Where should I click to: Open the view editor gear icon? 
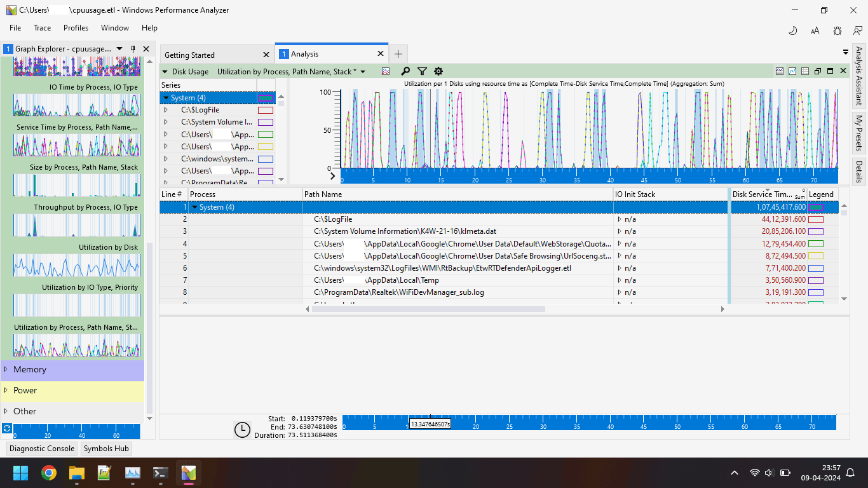click(438, 72)
